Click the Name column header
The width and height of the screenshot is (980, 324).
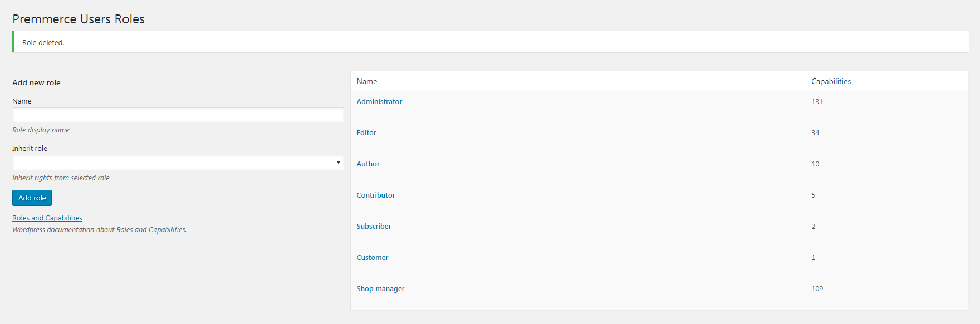(367, 81)
